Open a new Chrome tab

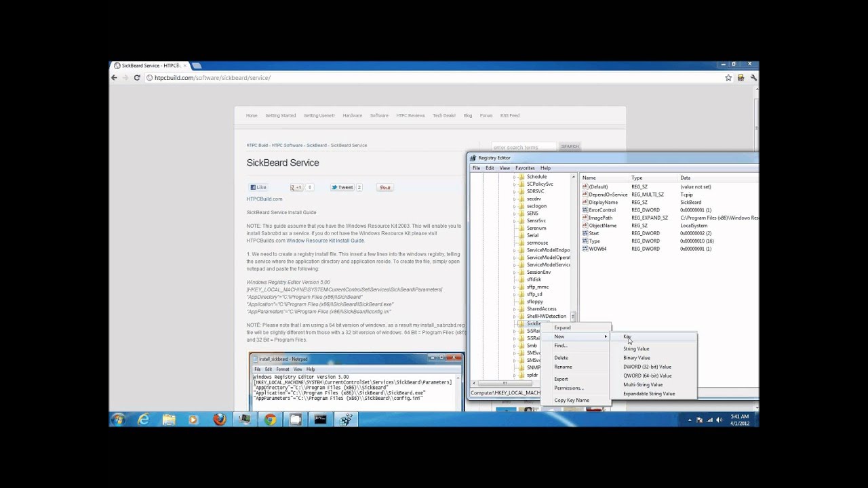click(197, 66)
